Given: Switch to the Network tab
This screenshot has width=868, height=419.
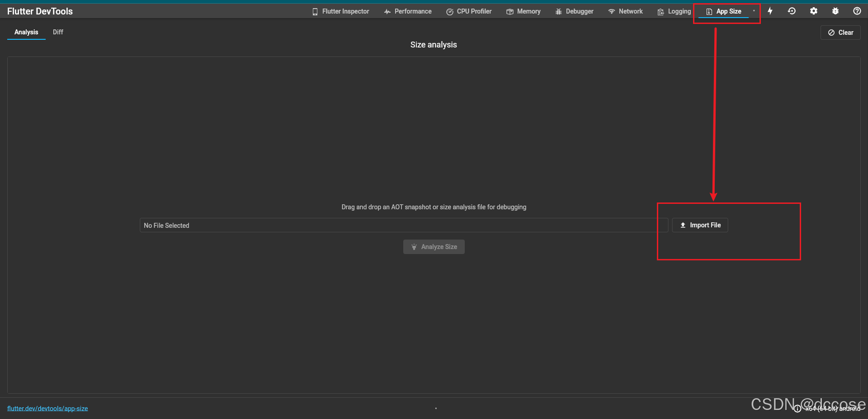Looking at the screenshot, I should (x=625, y=11).
